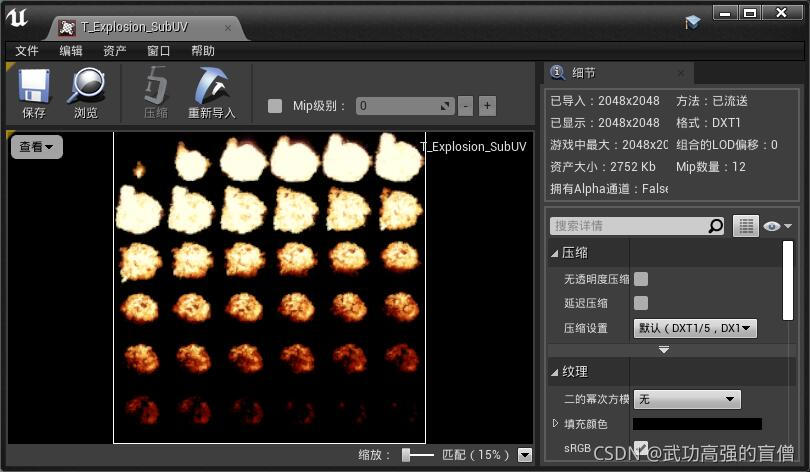
Task: Click the details panel vertical scrollbar
Action: coord(787,280)
